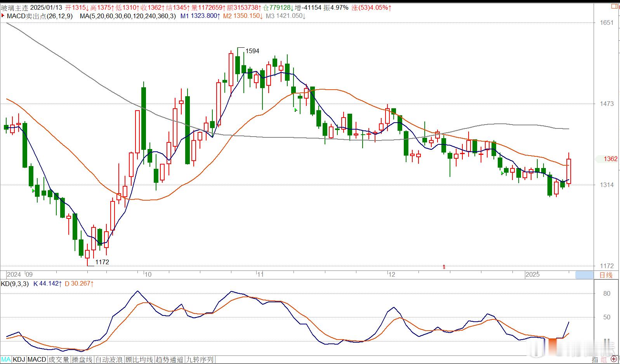Select the 九转序列 indicator tab
Image resolution: width=620 pixels, height=364 pixels.
[200, 360]
